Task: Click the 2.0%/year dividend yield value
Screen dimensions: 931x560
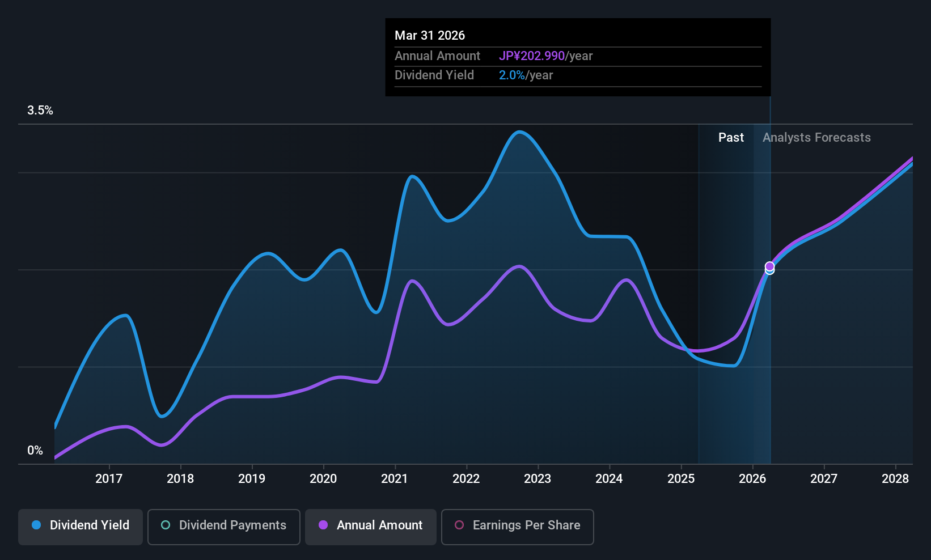Action: 526,75
